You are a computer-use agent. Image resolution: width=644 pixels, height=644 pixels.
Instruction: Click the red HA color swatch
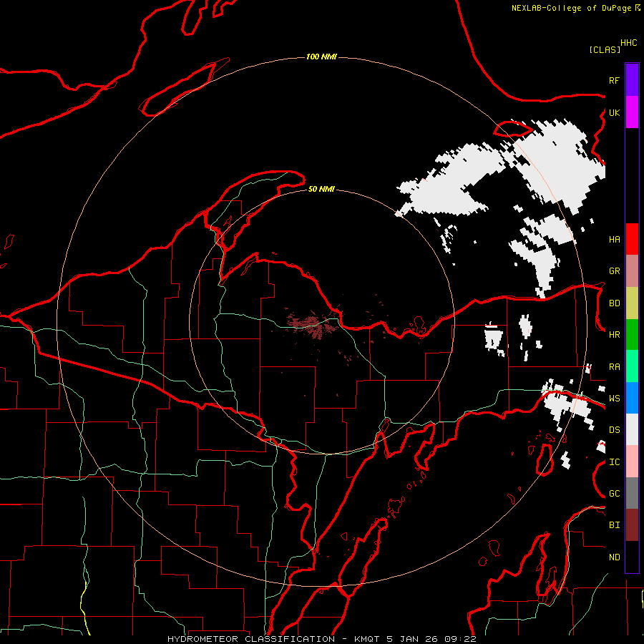click(x=632, y=239)
